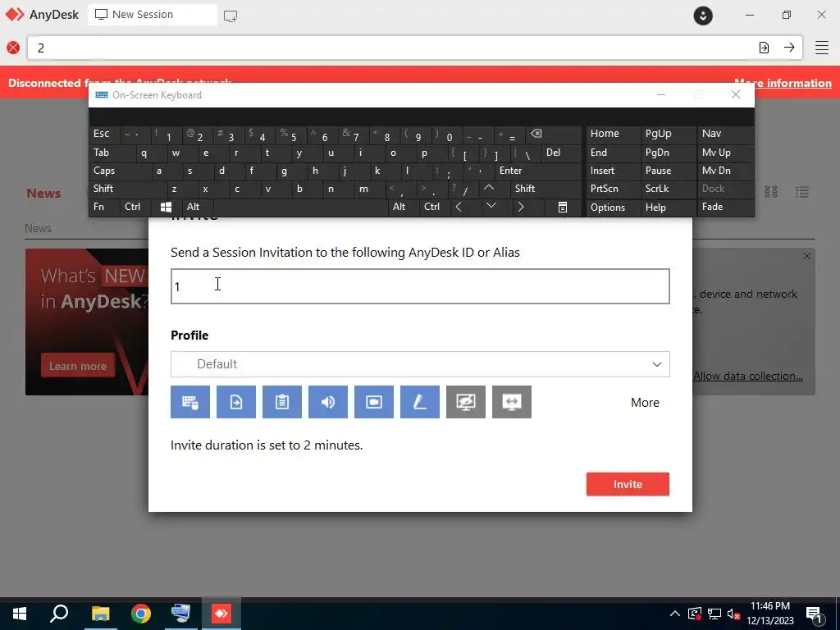This screenshot has height=630, width=840.
Task: Open the taskbar search icon
Action: pyautogui.click(x=59, y=614)
